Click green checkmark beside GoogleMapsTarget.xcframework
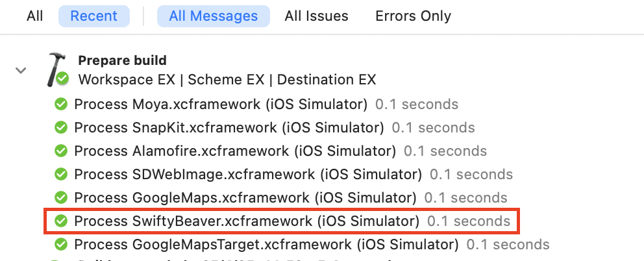 (61, 245)
